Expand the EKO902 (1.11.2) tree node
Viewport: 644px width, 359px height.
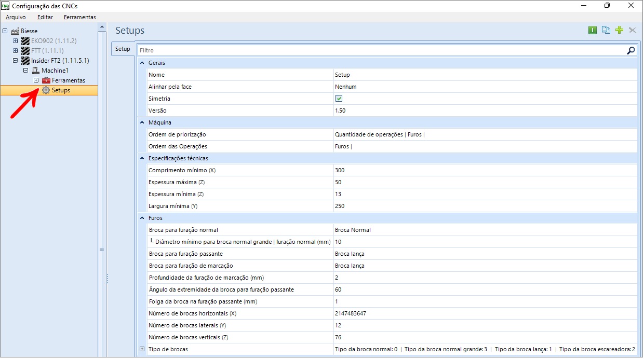[x=16, y=41]
